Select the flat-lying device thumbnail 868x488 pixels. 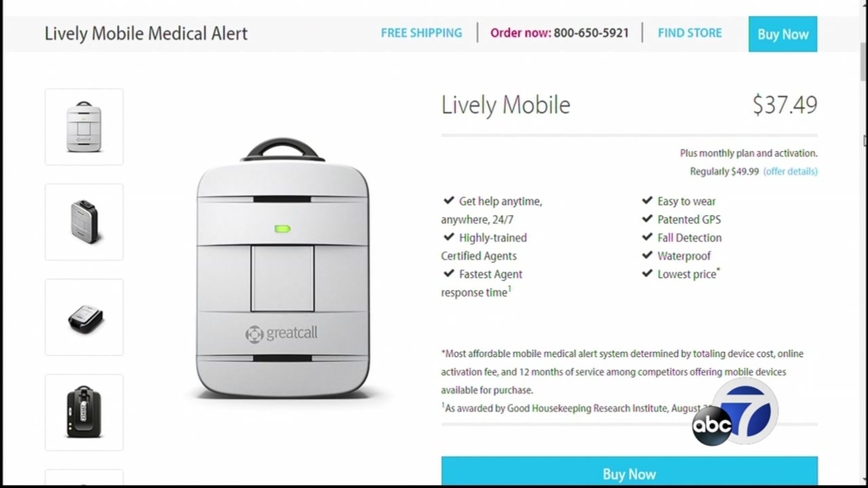coord(84,317)
